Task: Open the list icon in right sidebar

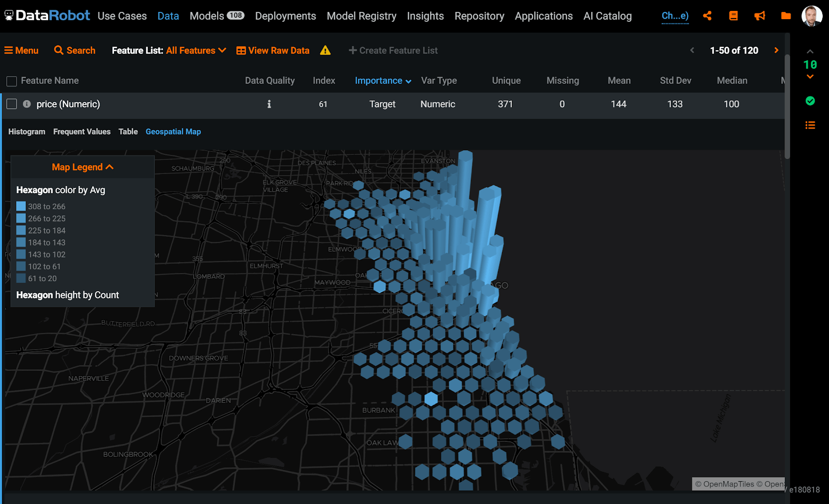Action: (810, 125)
